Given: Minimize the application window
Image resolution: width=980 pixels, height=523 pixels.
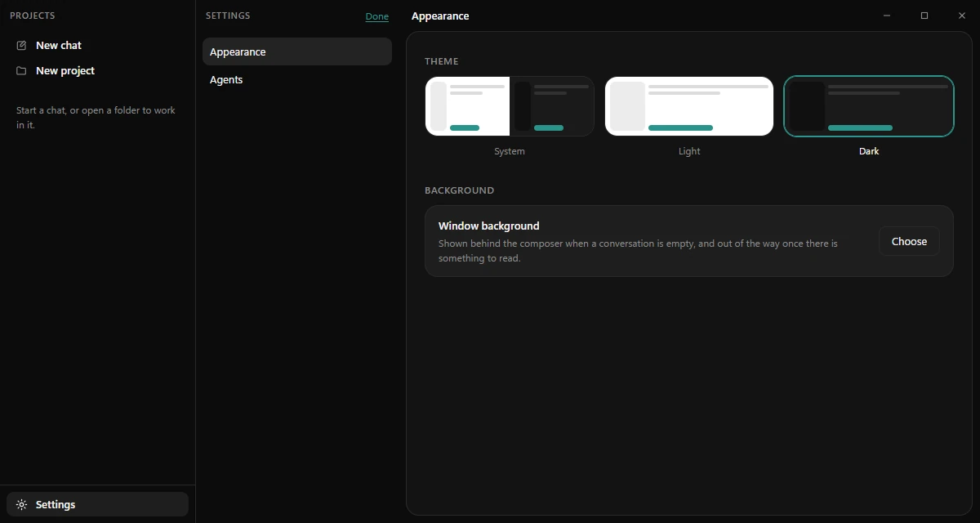Looking at the screenshot, I should [x=887, y=16].
